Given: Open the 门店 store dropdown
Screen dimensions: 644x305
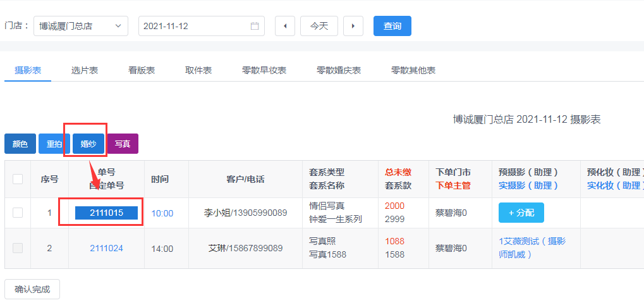Looking at the screenshot, I should click(x=80, y=27).
